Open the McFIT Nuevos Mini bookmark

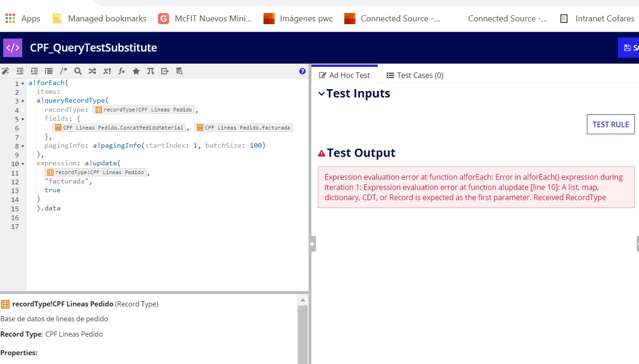[x=205, y=19]
